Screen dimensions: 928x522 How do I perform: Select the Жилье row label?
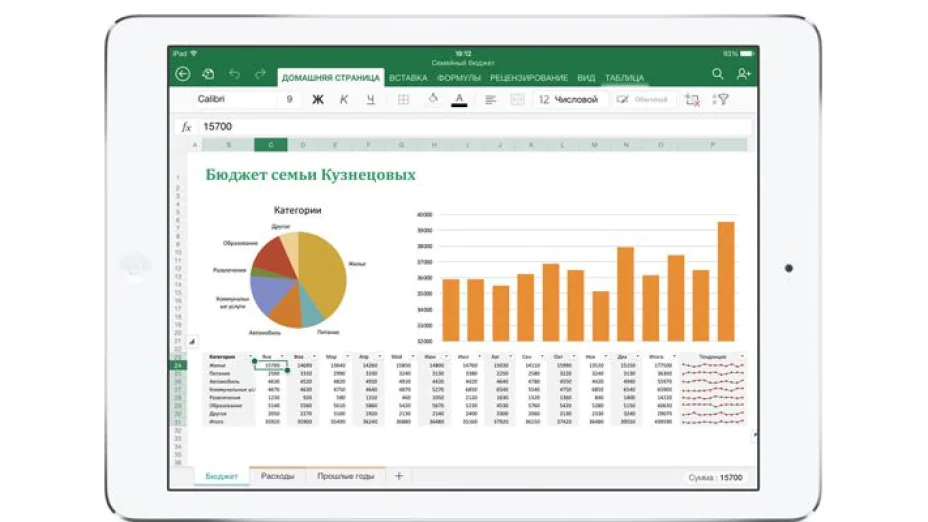click(217, 366)
